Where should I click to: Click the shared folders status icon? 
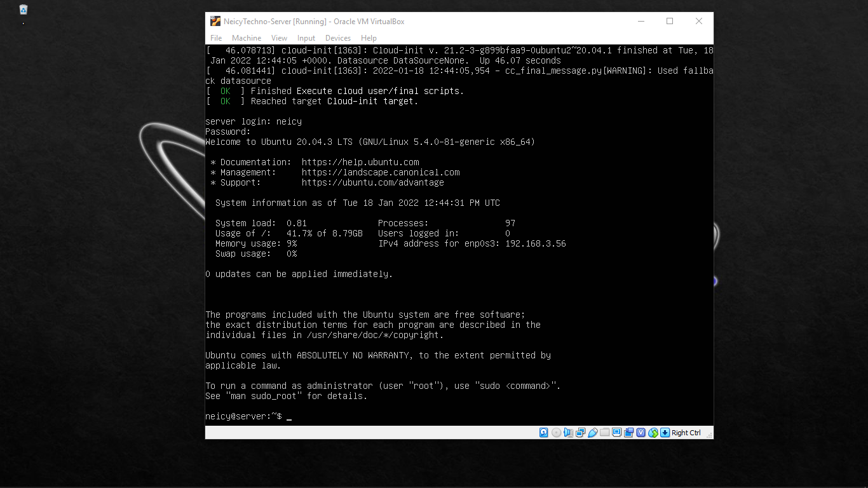[604, 433]
